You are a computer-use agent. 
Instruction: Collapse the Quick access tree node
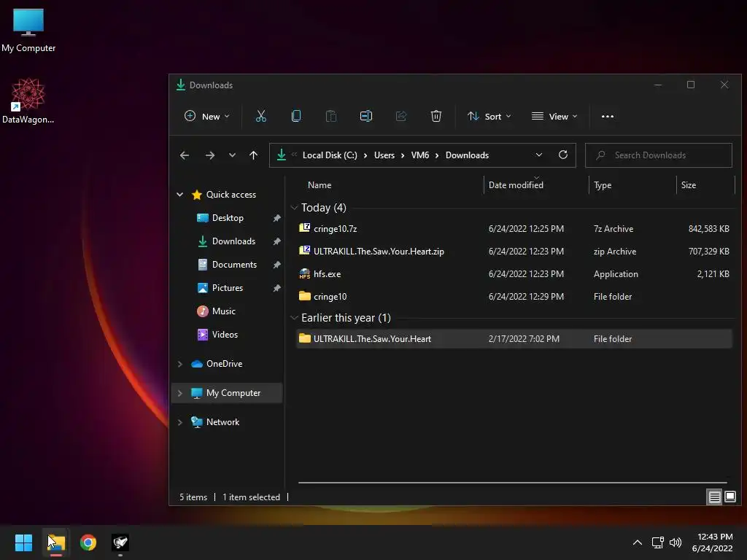point(180,194)
